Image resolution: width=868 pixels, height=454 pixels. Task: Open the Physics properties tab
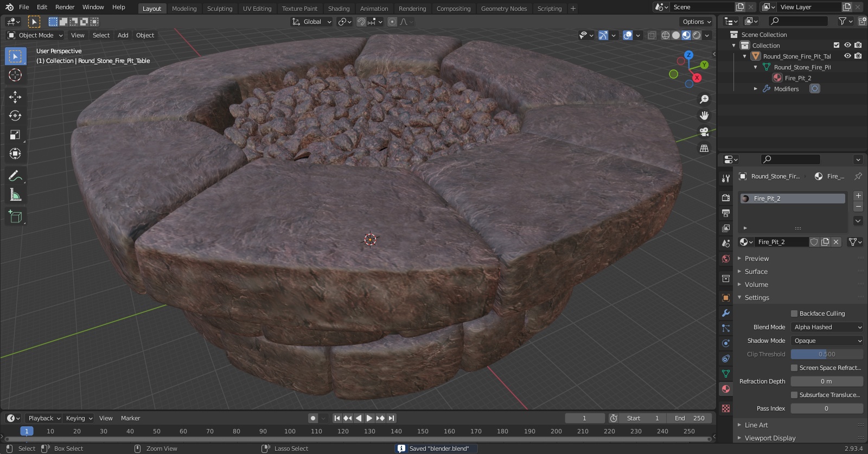[725, 343]
